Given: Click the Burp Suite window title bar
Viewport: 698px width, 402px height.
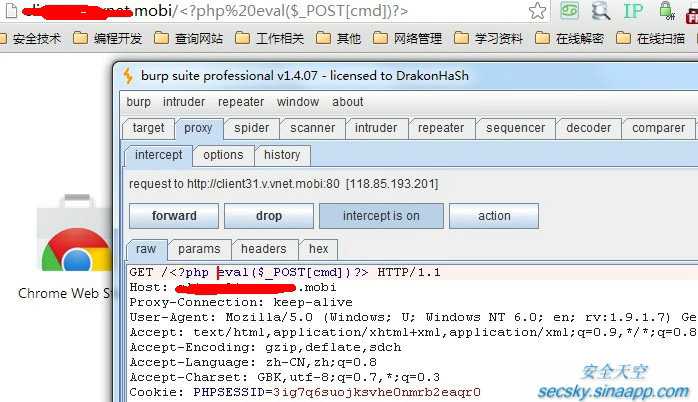Looking at the screenshot, I should [x=405, y=76].
